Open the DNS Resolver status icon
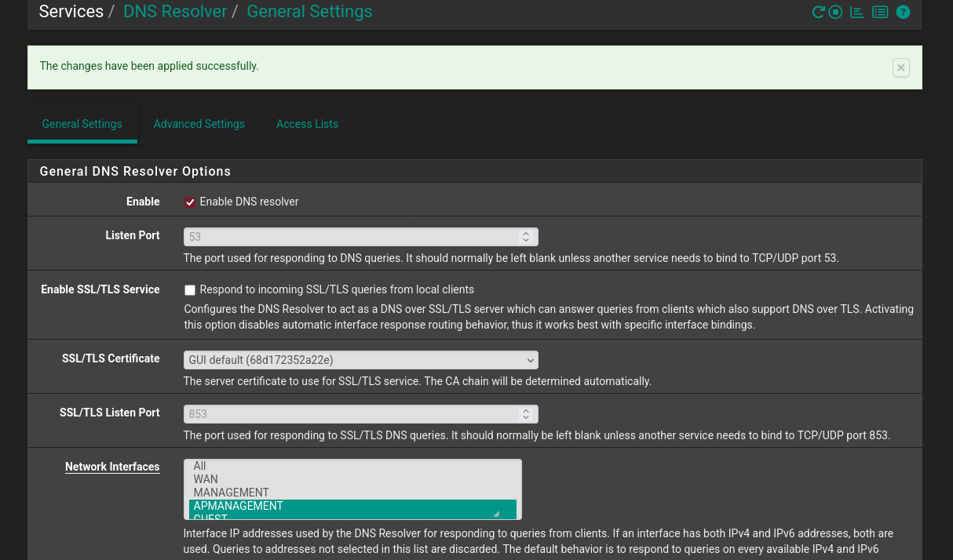The width and height of the screenshot is (953, 560). (x=857, y=12)
